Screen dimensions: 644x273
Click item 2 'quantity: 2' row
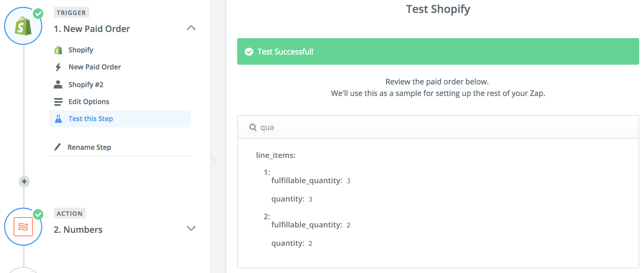pos(292,243)
